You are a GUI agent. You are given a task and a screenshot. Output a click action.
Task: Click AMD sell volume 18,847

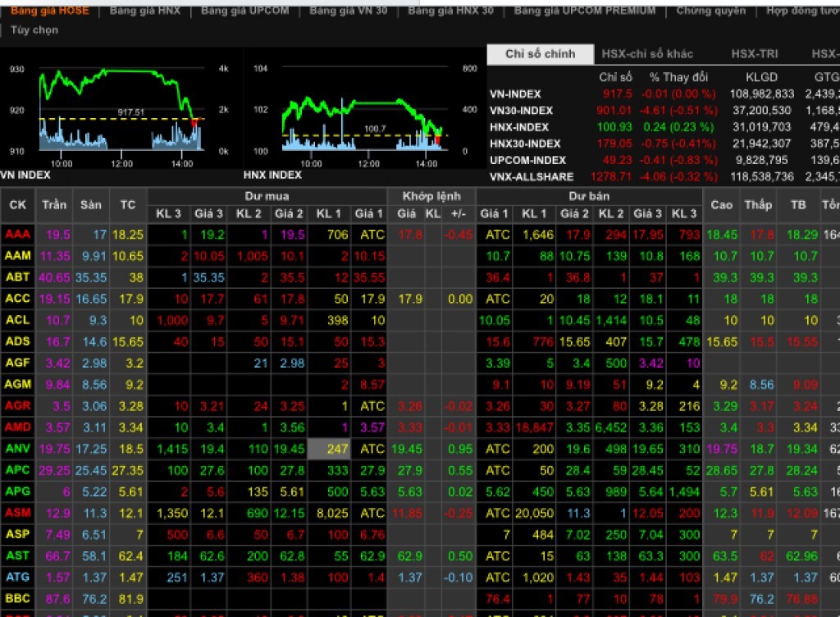pos(535,427)
